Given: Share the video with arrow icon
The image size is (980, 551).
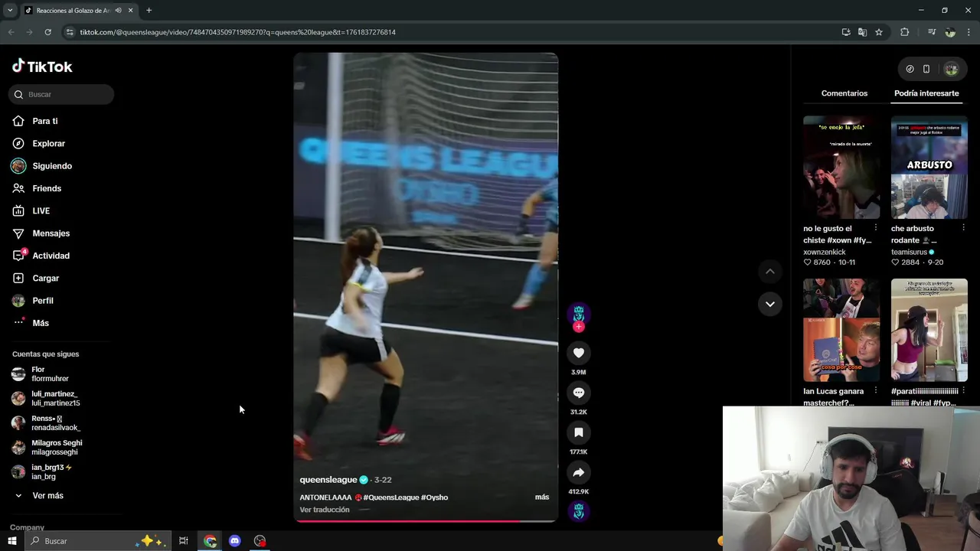Looking at the screenshot, I should tap(579, 472).
